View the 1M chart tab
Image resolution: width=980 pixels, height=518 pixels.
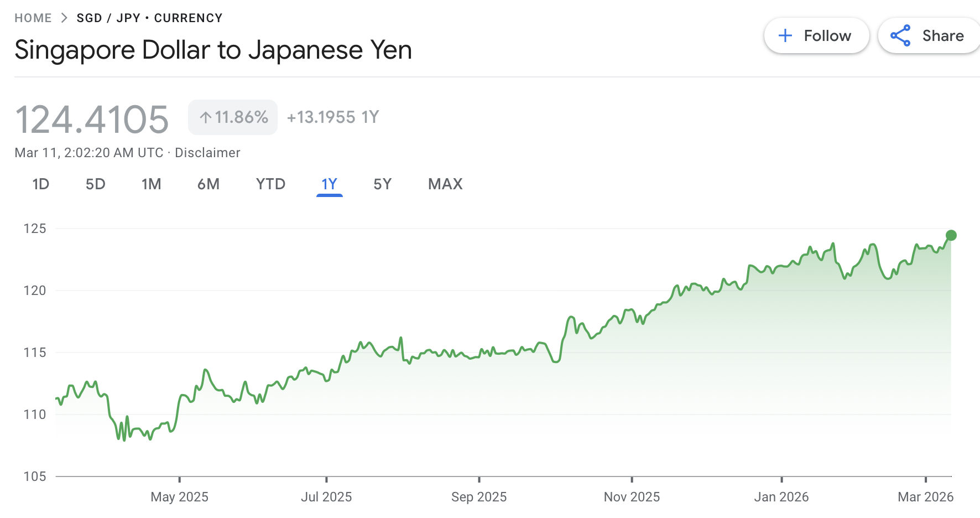(151, 184)
